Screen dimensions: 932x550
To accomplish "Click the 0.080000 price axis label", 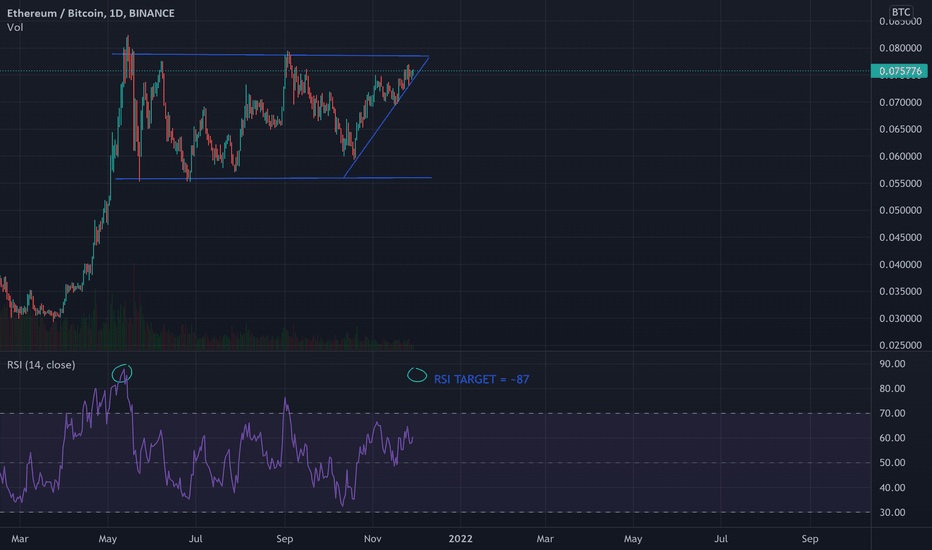I will (x=900, y=48).
